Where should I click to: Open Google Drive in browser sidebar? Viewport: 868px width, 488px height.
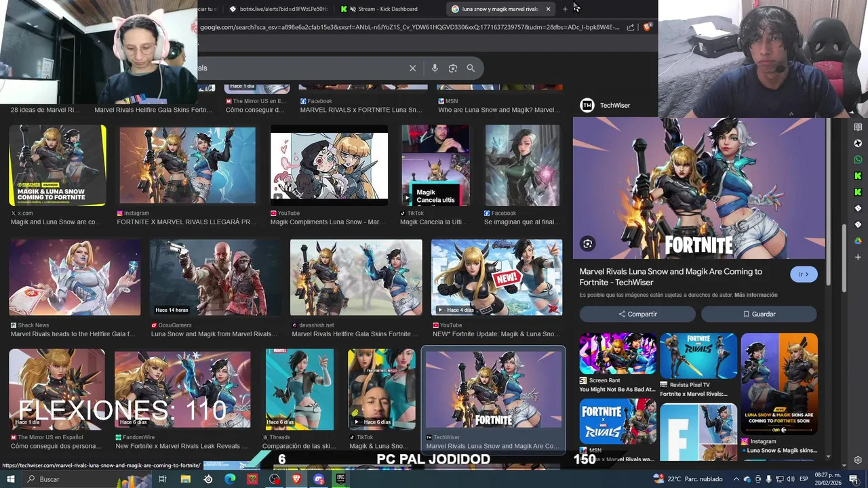[858, 241]
